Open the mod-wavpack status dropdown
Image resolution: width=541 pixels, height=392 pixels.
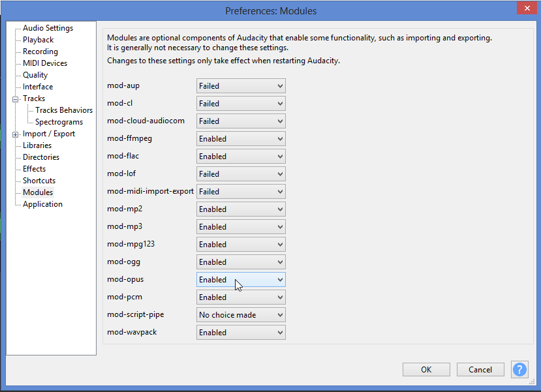pos(241,332)
